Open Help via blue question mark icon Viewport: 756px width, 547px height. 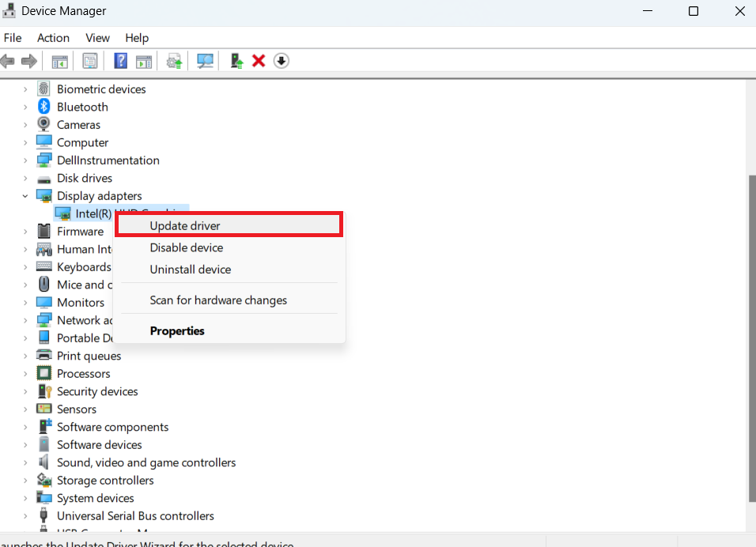(120, 61)
